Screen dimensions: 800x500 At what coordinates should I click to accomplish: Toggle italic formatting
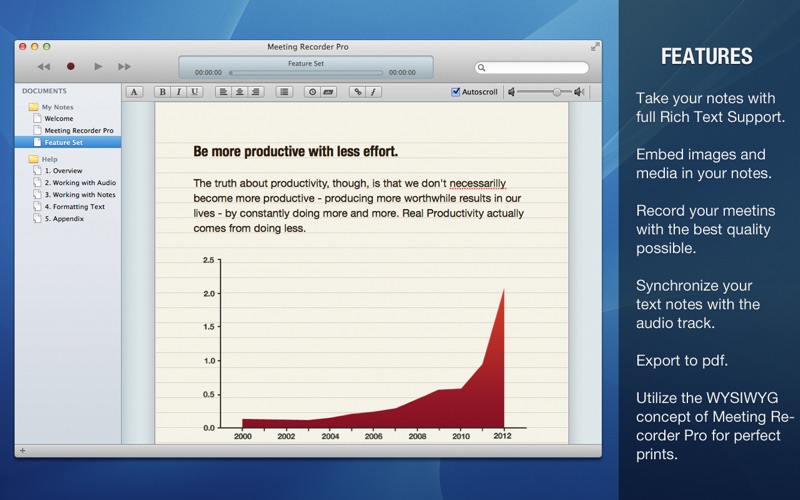pos(179,92)
